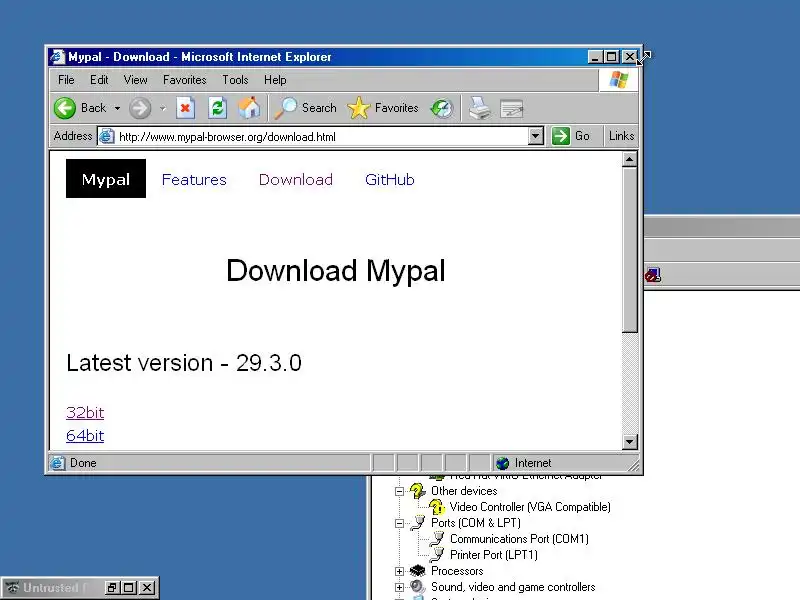Viewport: 800px width, 600px height.
Task: Select the Ports (COM & LPT) plug icon
Action: (x=418, y=522)
